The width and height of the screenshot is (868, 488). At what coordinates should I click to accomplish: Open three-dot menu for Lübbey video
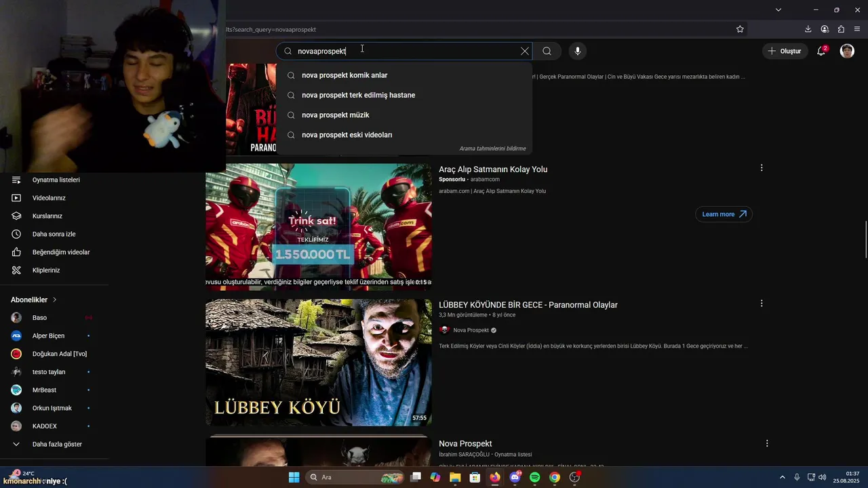point(762,304)
